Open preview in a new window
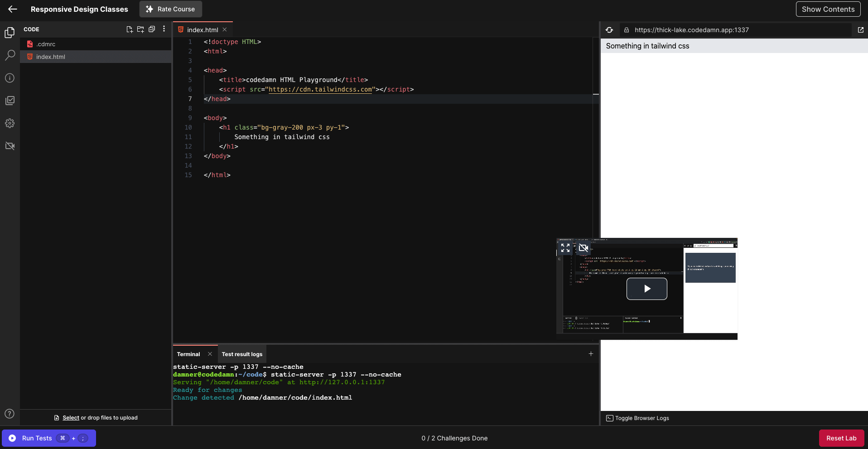This screenshot has height=449, width=868. coord(860,30)
